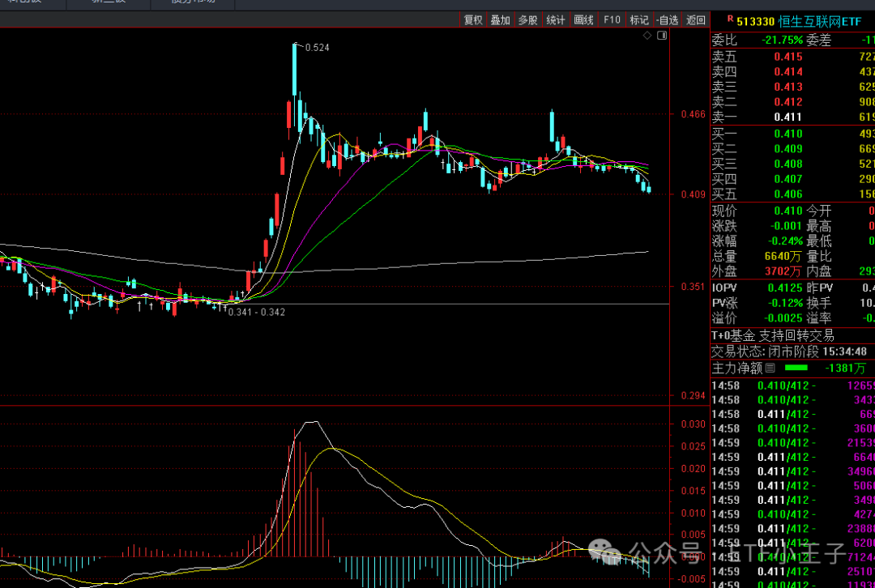Viewport: 875px width, 588px height.
Task: Click the 标记 mark button
Action: coord(639,20)
